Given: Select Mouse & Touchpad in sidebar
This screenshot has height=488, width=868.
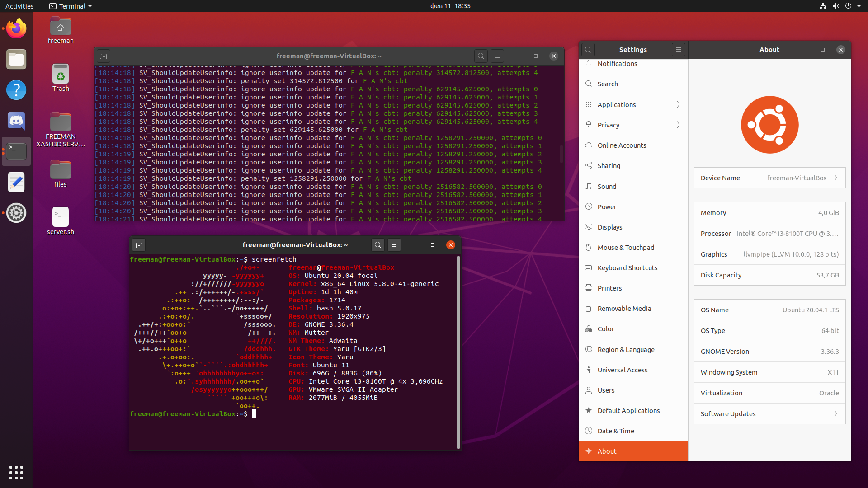Looking at the screenshot, I should [633, 247].
